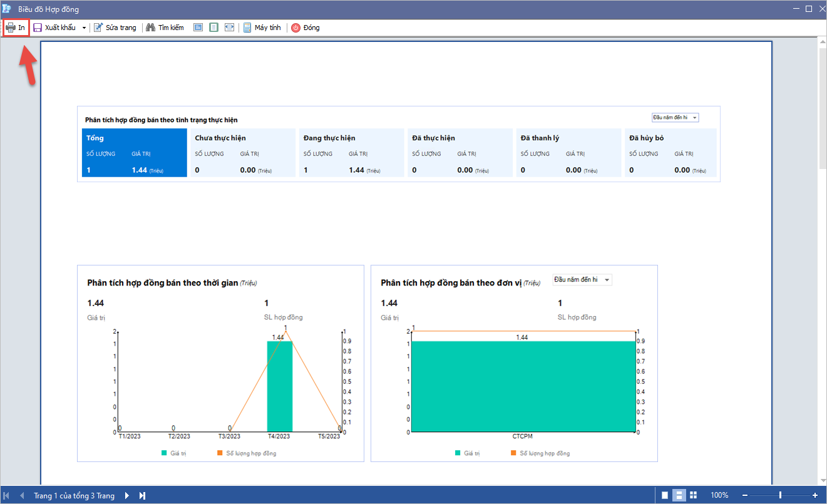The height and width of the screenshot is (504, 827).
Task: Go to next page arrow
Action: [x=127, y=495]
